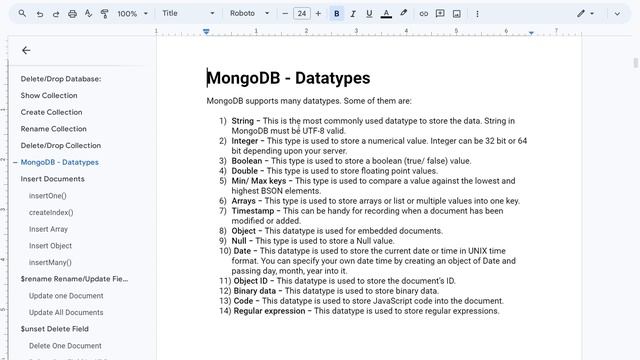Select MongoDB - Datatypes outline heading
This screenshot has width=640, height=360.
coord(60,162)
